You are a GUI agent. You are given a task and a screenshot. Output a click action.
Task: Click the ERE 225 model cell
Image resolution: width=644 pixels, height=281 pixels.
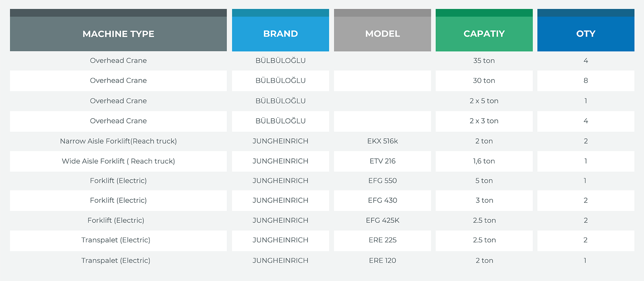pyautogui.click(x=382, y=240)
